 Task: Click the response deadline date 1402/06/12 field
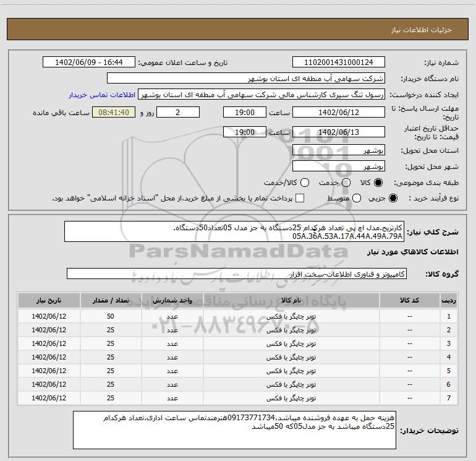(x=339, y=113)
